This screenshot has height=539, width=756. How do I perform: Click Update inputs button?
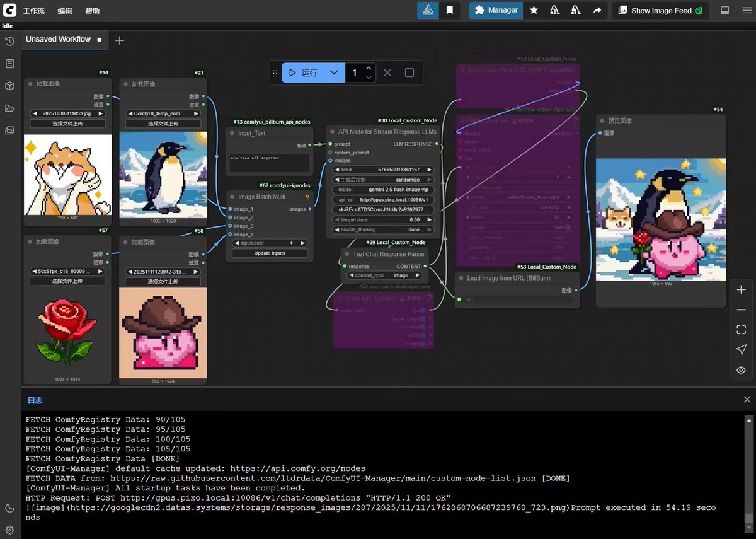(270, 253)
